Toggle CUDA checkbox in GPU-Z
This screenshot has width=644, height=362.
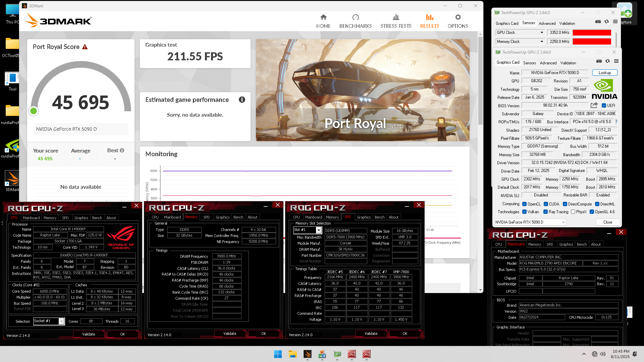tap(546, 204)
